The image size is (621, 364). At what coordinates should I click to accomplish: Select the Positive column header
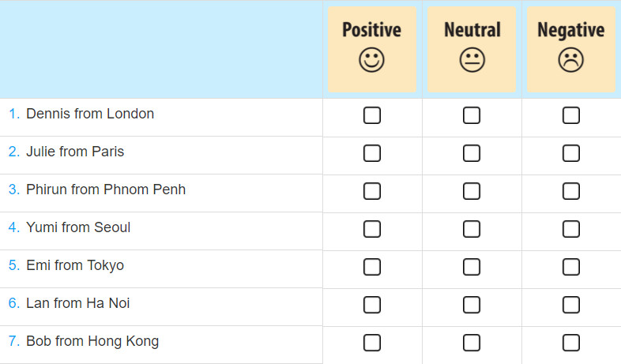coord(372,49)
